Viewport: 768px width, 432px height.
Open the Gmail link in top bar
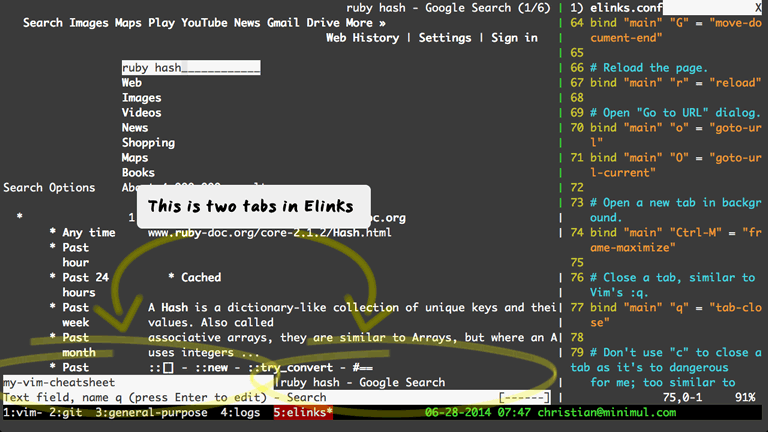point(283,23)
